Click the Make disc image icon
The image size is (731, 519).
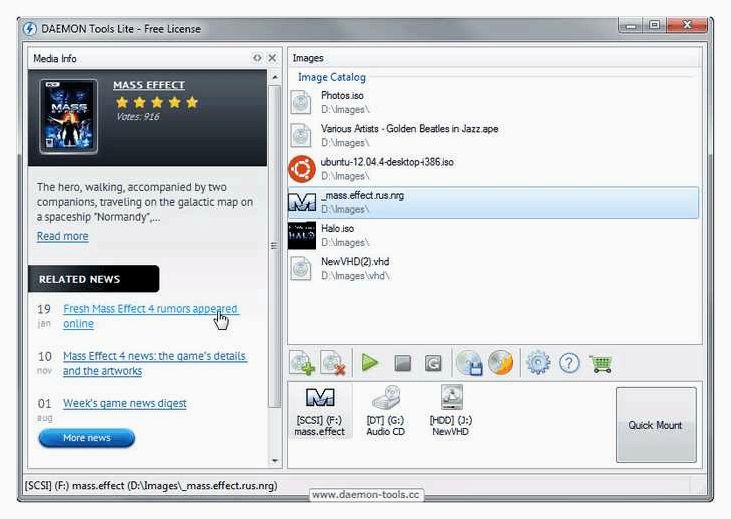click(x=469, y=362)
